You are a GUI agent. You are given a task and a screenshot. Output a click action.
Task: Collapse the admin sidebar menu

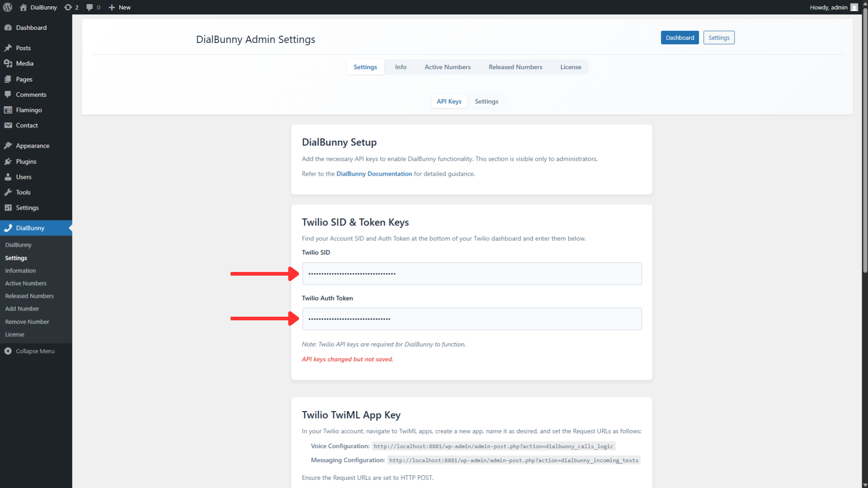[x=35, y=351]
